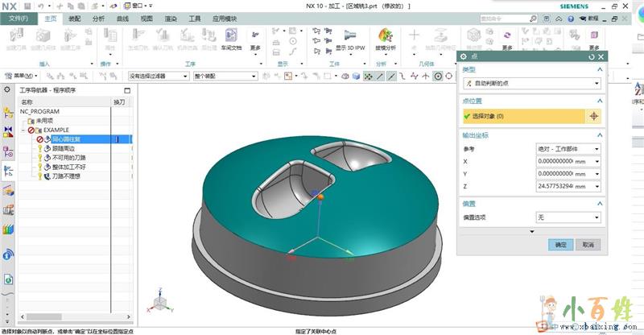Click the settings gear in the navigator sidebar
The width and height of the screenshot is (644, 335).
(x=7, y=89)
